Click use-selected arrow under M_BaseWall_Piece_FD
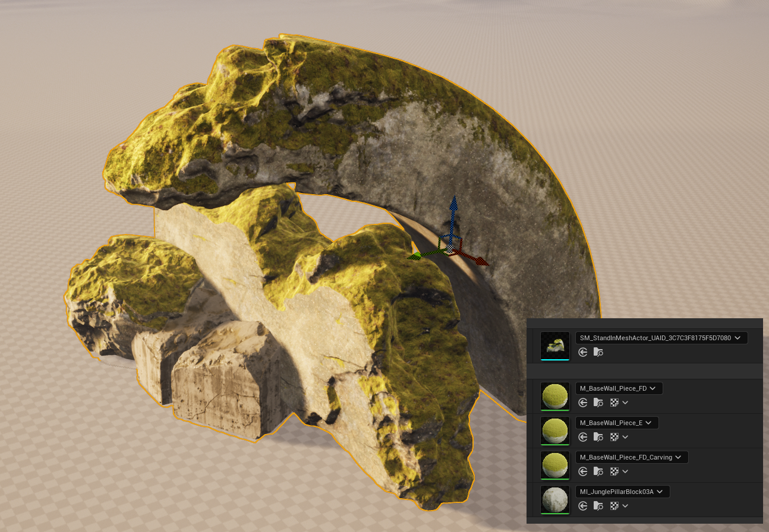Image resolution: width=769 pixels, height=532 pixels. [x=583, y=403]
